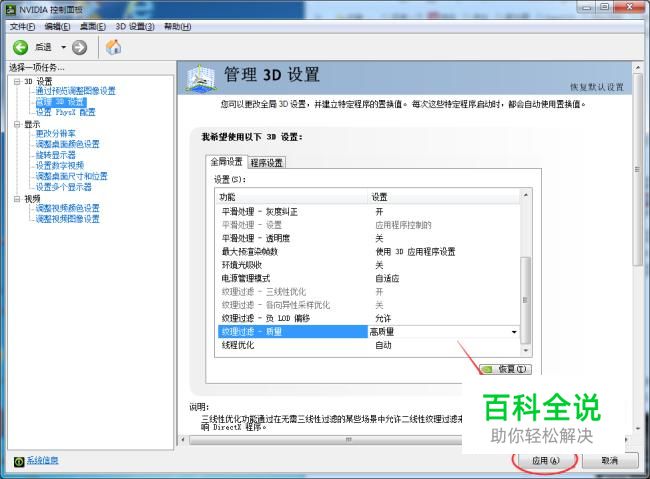Collapse the 3D 设置 tree node
Screen dimensions: 650x479
(x=17, y=81)
